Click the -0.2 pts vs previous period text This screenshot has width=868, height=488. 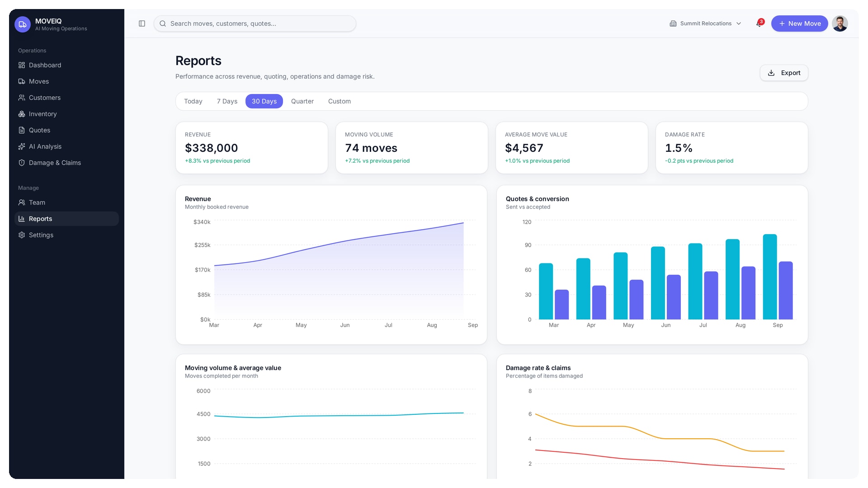pos(699,161)
